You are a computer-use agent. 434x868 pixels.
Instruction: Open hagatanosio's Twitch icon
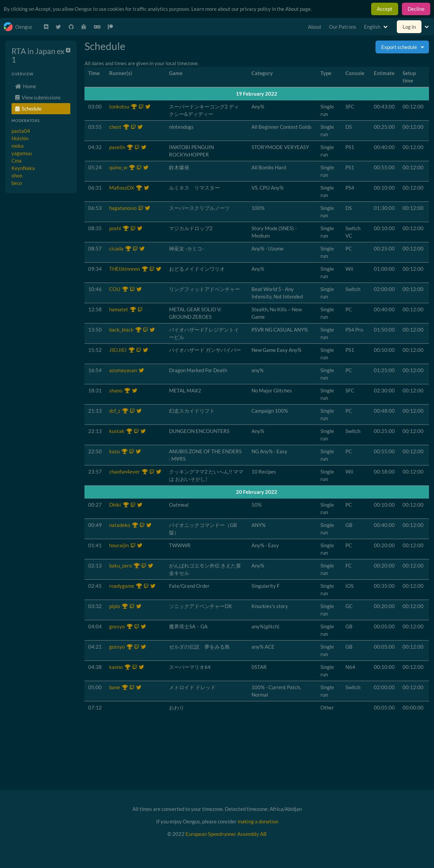(x=141, y=208)
